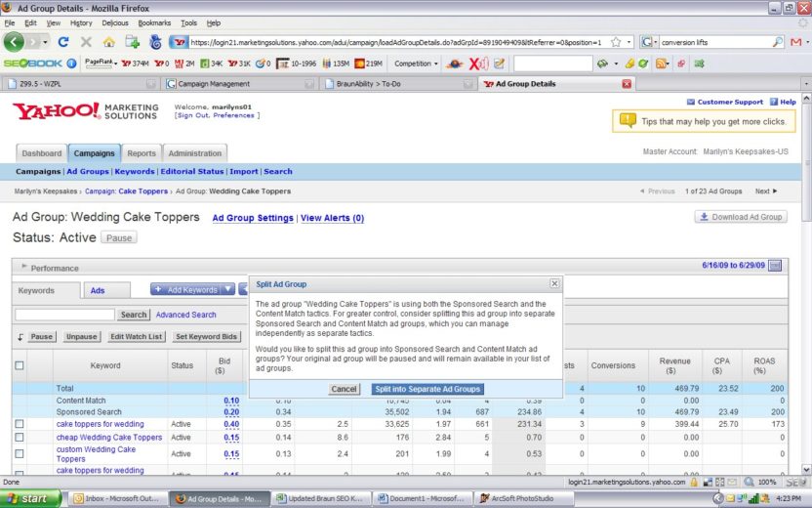Click the Help question icon
Screen dimensions: 812x508
(774, 103)
